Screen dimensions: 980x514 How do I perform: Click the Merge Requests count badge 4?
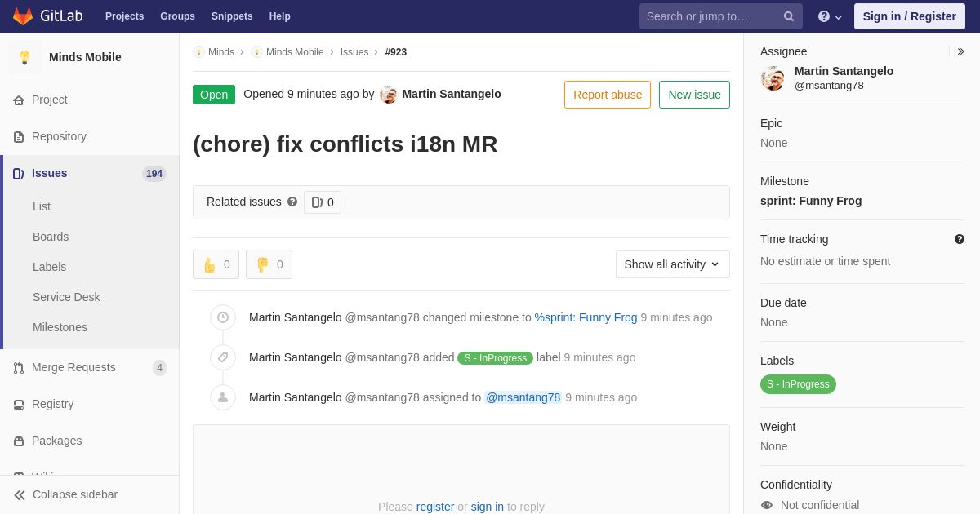point(159,368)
